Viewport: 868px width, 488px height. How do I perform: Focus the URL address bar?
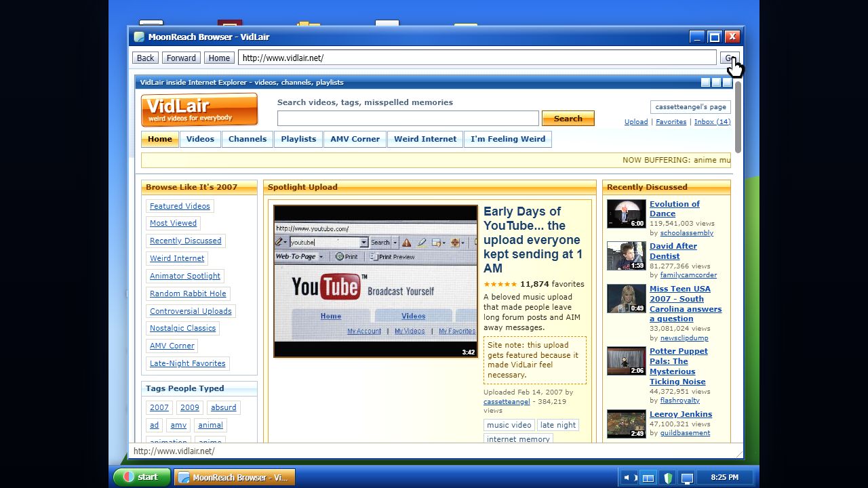coord(477,58)
